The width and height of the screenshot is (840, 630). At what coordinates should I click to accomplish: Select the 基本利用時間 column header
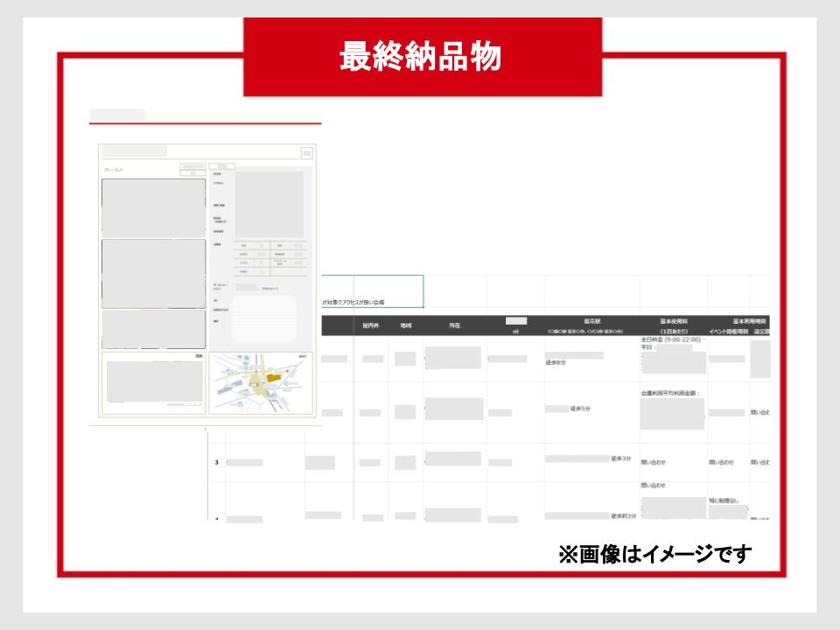(750, 321)
